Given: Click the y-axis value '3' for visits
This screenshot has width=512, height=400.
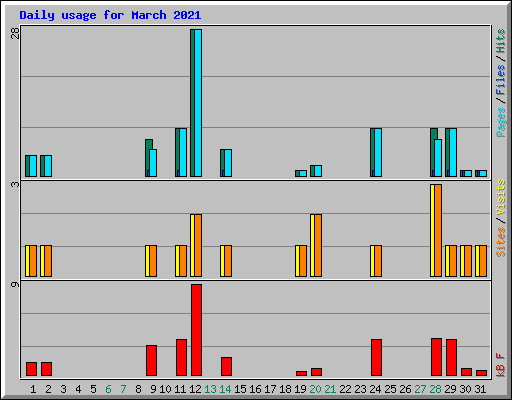Looking at the screenshot, I should click(15, 184).
